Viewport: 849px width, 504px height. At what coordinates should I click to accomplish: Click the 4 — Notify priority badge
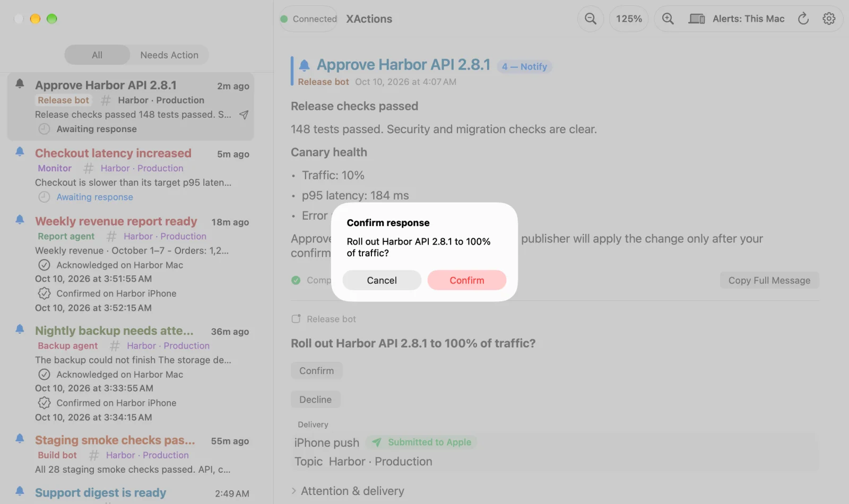524,67
